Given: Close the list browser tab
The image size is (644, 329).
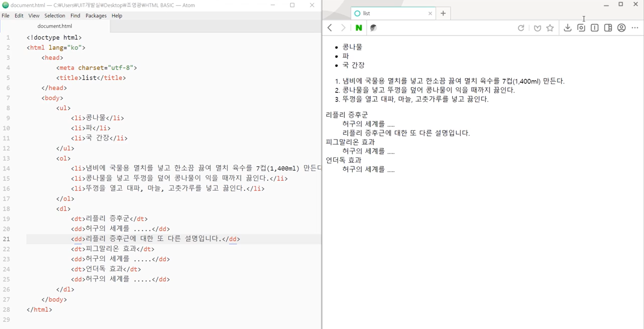Looking at the screenshot, I should tap(430, 13).
